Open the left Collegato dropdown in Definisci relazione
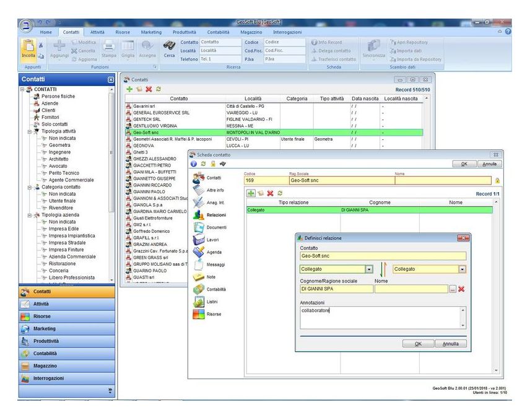530x420 pixels. click(369, 269)
